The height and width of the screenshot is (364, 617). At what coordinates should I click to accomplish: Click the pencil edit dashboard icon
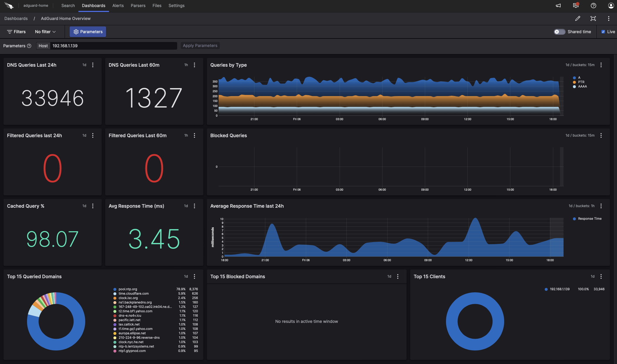coord(578,19)
